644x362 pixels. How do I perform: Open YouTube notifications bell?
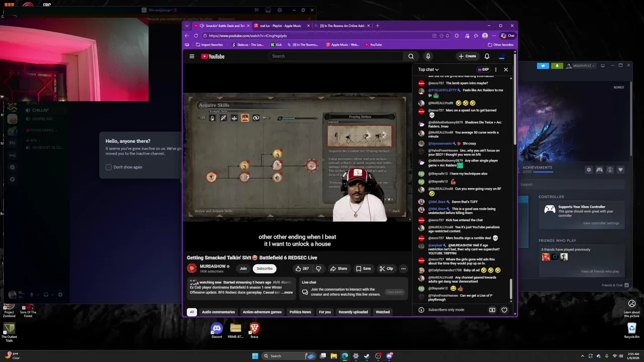pos(487,56)
